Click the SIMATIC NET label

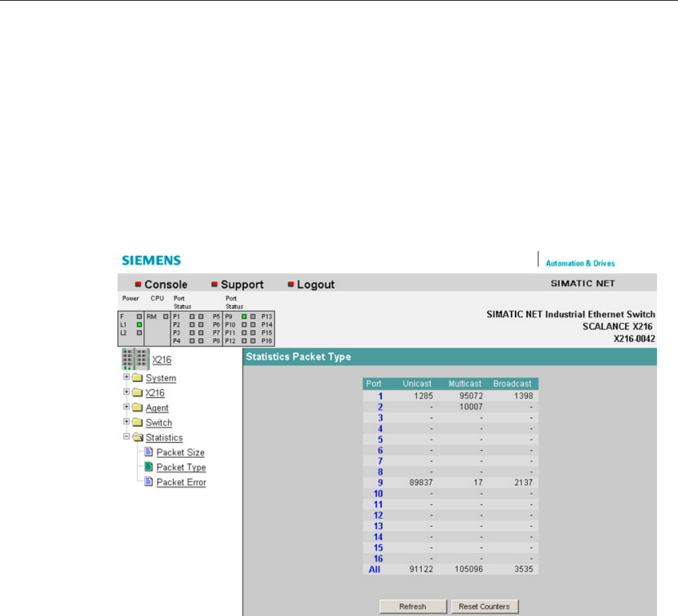pyautogui.click(x=583, y=284)
